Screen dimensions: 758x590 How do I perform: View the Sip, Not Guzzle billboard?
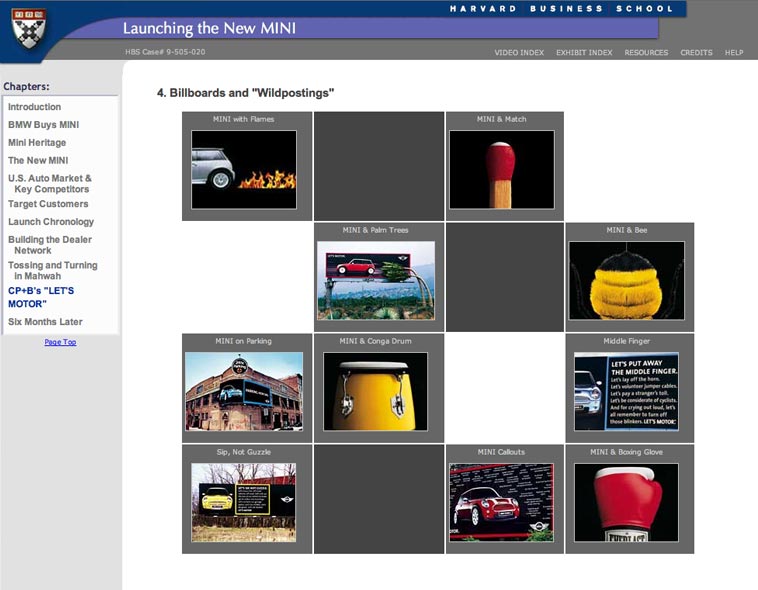pos(244,502)
